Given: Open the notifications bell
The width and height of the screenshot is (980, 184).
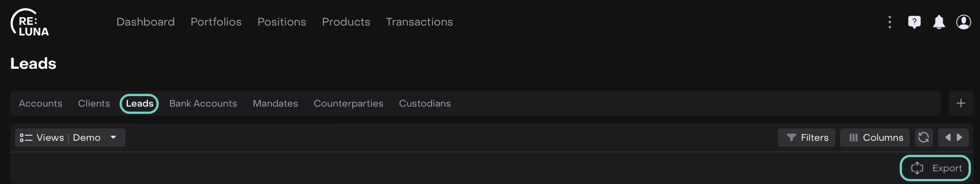Looking at the screenshot, I should 939,22.
